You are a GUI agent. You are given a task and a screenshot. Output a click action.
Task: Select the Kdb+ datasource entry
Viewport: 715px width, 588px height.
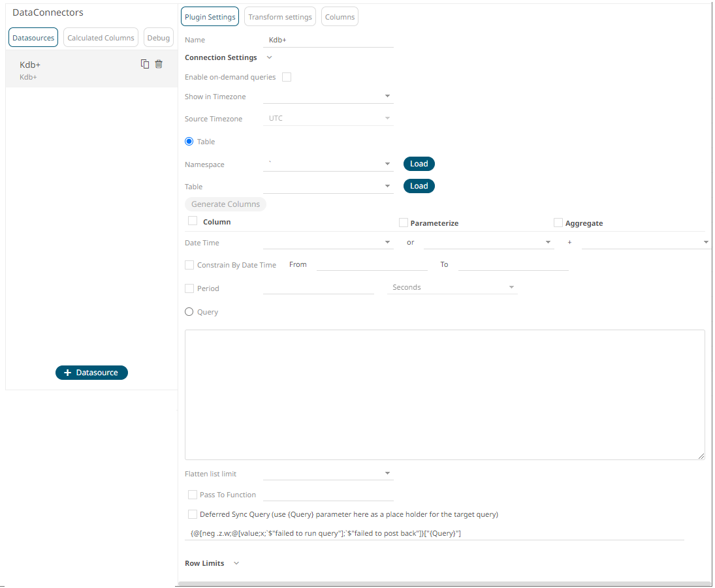[91, 69]
